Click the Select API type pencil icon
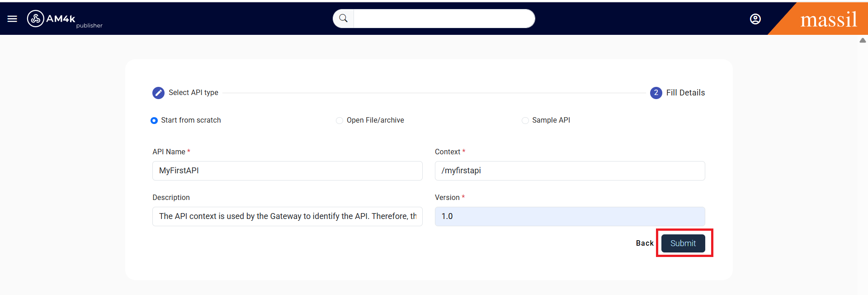The height and width of the screenshot is (295, 868). click(x=158, y=93)
